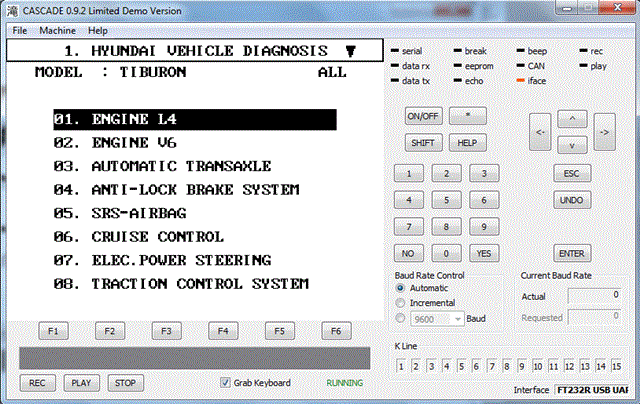
Task: Select 03. AUTOMATIC TRANSAXLE entry
Action: (162, 166)
